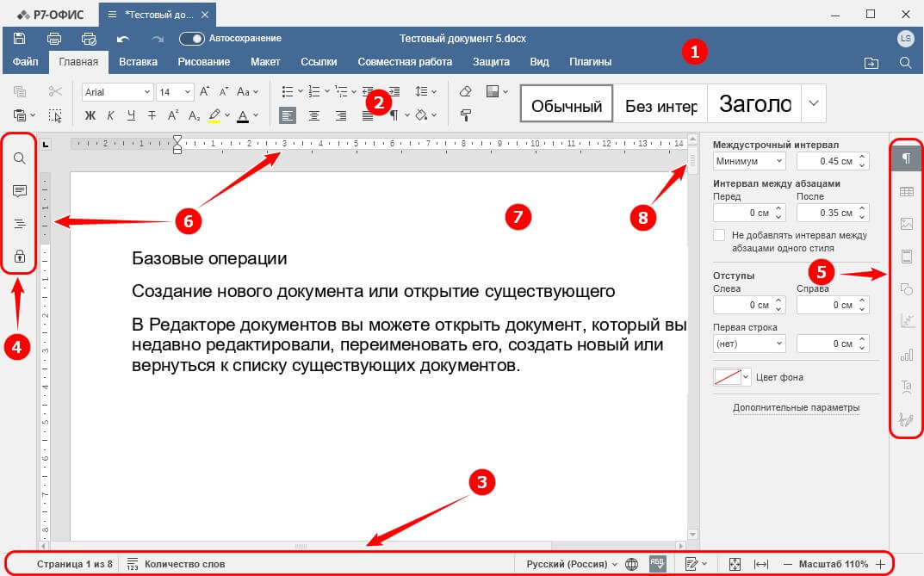Toggle italic formatting with К button
This screenshot has width=924, height=576.
click(110, 115)
